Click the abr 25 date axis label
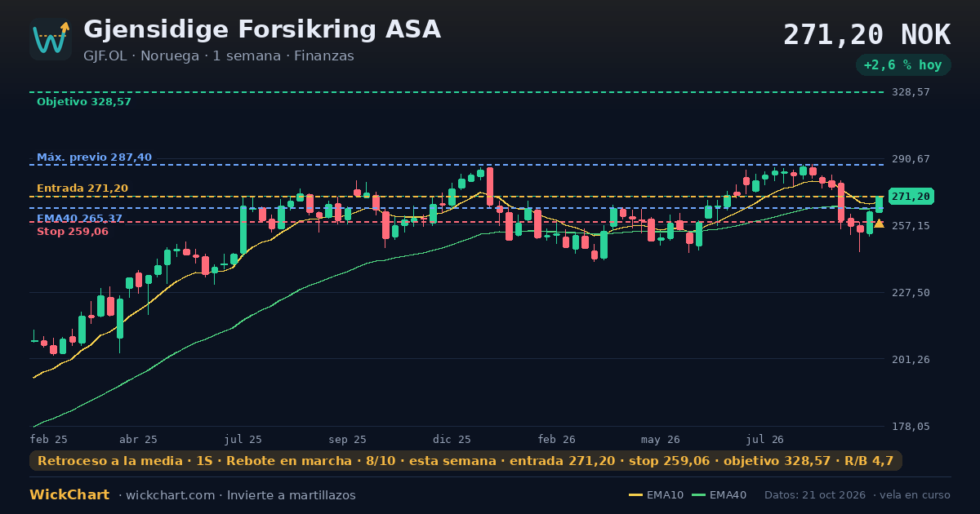 138,439
